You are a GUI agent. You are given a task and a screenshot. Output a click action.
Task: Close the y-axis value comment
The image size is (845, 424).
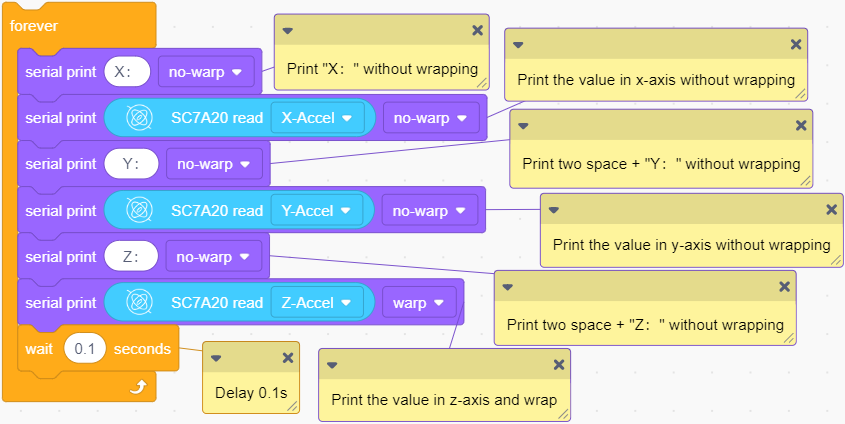tap(832, 210)
